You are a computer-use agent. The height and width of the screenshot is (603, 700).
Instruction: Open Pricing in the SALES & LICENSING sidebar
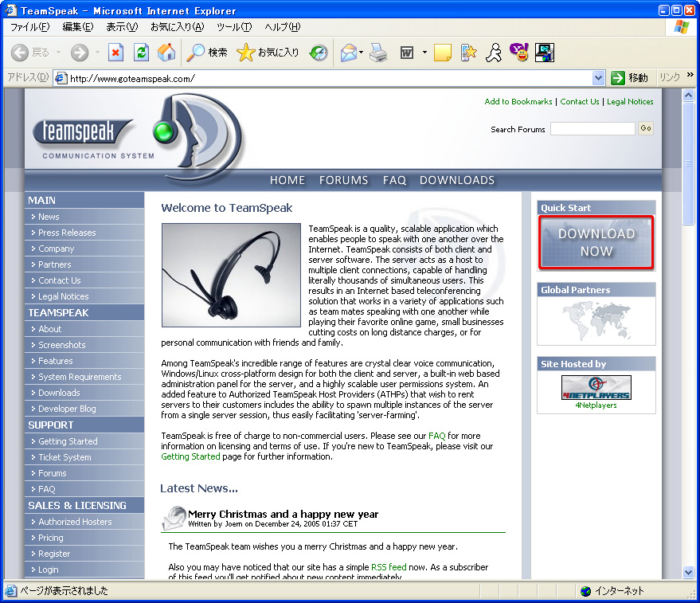click(x=50, y=538)
